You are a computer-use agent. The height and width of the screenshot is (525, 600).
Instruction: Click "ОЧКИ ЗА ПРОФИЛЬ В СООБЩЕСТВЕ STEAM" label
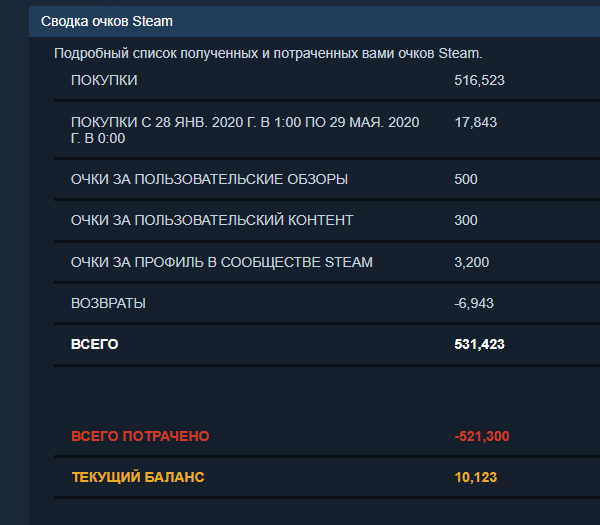click(221, 262)
